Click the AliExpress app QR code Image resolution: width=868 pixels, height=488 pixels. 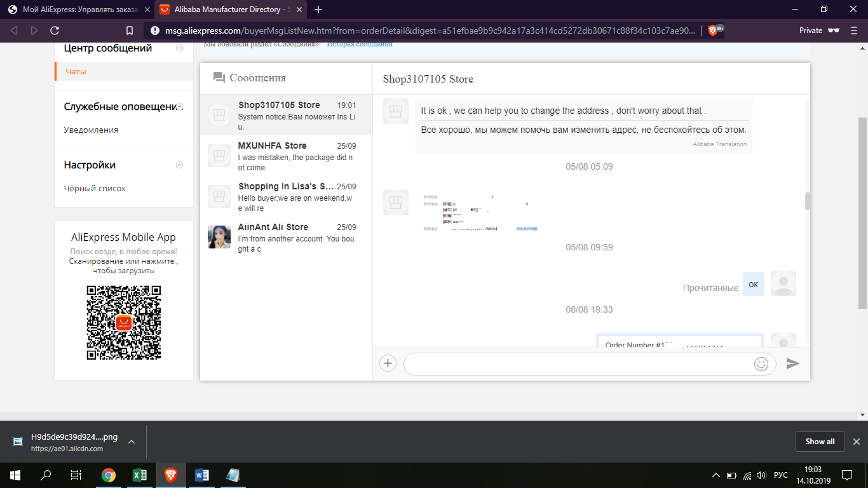[x=124, y=323]
